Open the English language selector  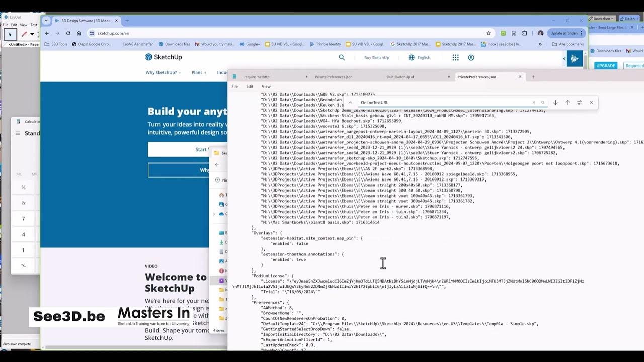click(x=419, y=58)
